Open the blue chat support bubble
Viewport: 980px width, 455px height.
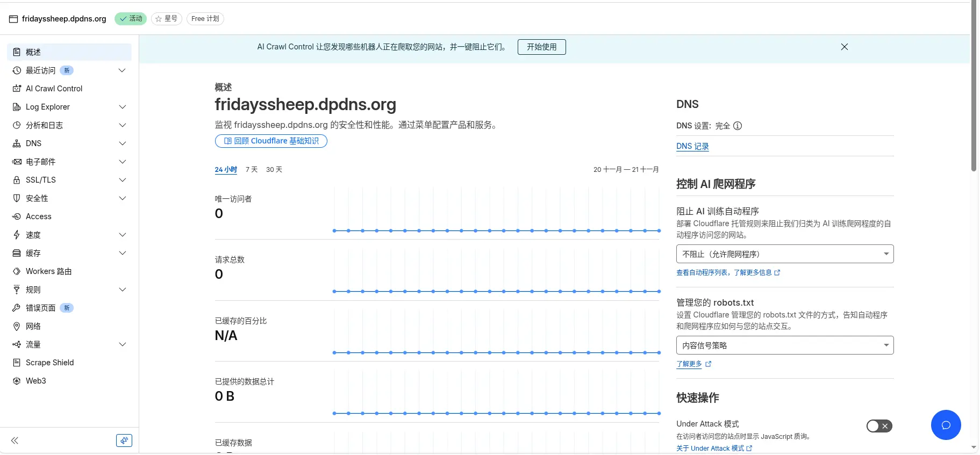[946, 425]
